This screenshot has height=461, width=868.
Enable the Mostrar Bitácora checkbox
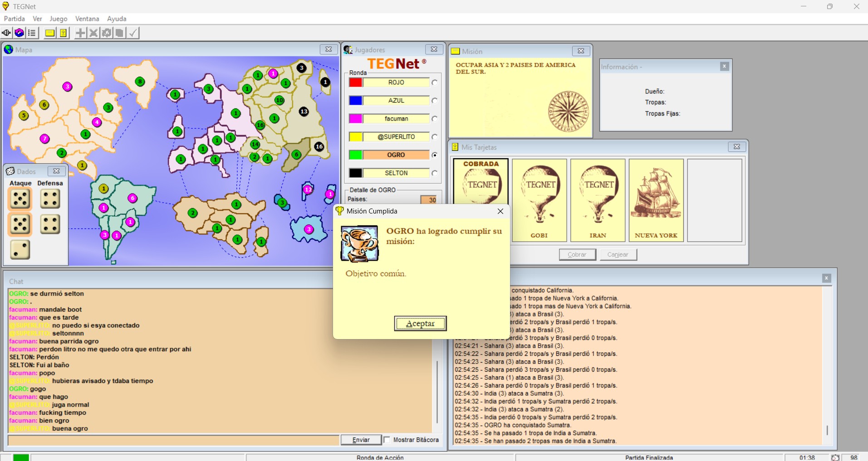coord(387,440)
